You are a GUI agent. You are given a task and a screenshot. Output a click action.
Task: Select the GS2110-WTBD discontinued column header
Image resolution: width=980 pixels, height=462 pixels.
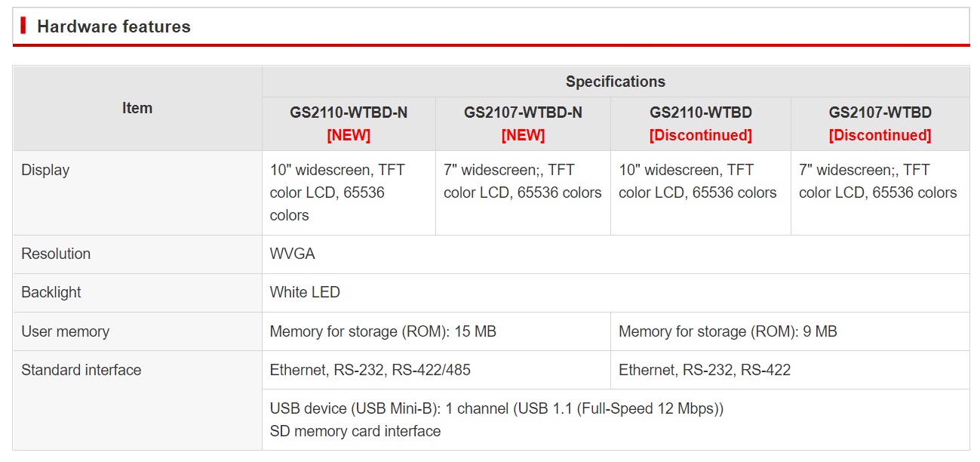701,124
